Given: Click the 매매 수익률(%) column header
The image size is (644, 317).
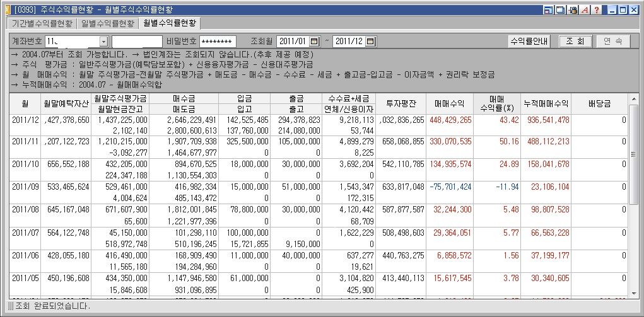Looking at the screenshot, I should coord(497,104).
